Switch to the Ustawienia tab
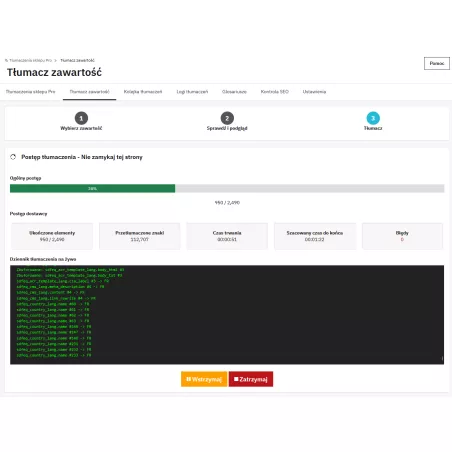 (314, 92)
